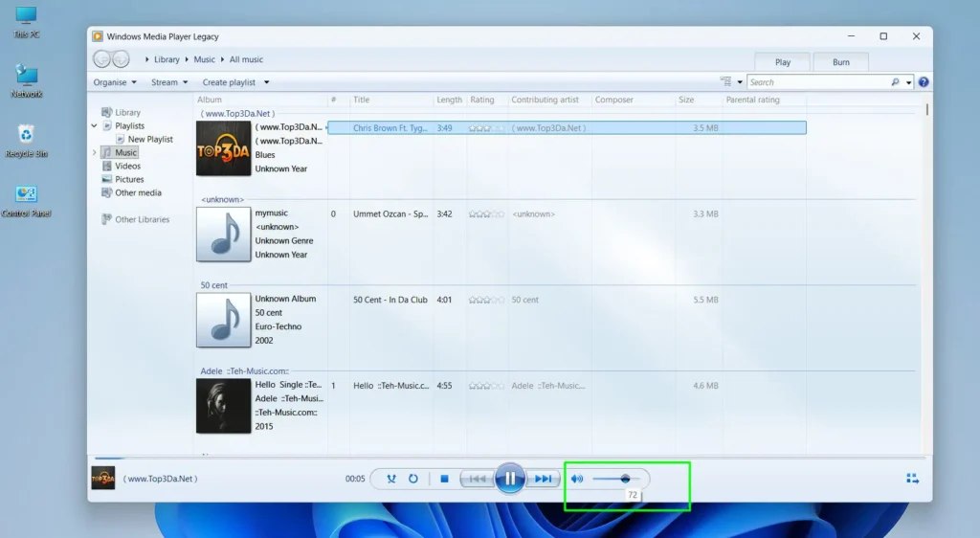Select Library in the navigation pane
980x538 pixels.
(x=127, y=112)
